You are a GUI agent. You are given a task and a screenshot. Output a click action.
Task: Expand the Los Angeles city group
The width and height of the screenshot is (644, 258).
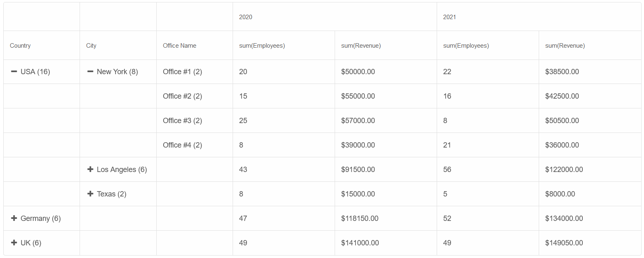point(90,169)
